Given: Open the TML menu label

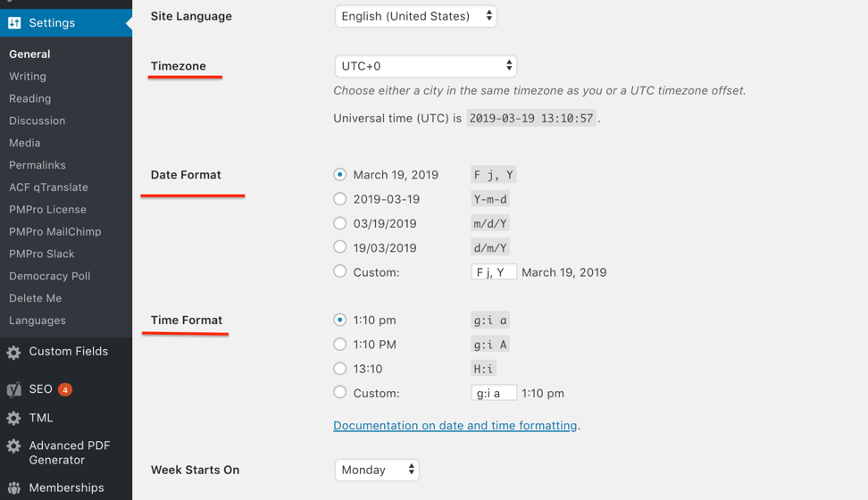Looking at the screenshot, I should (41, 418).
